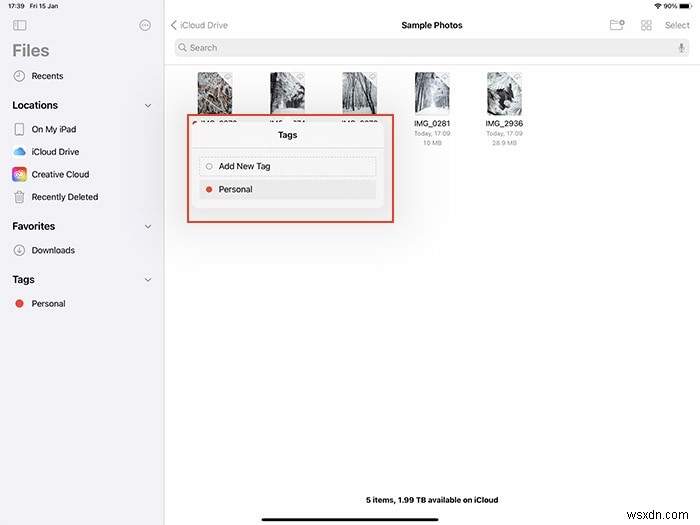
Task: Click the Recently Deleted trash icon
Action: coord(19,197)
